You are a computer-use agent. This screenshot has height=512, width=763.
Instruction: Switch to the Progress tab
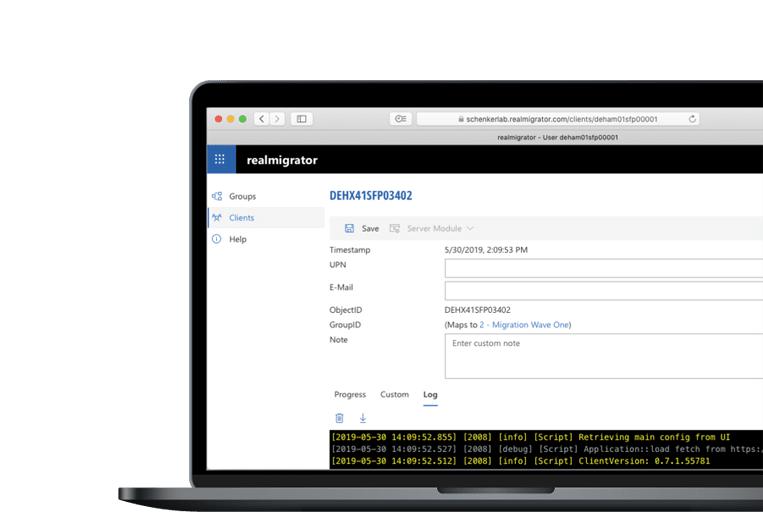coord(350,394)
